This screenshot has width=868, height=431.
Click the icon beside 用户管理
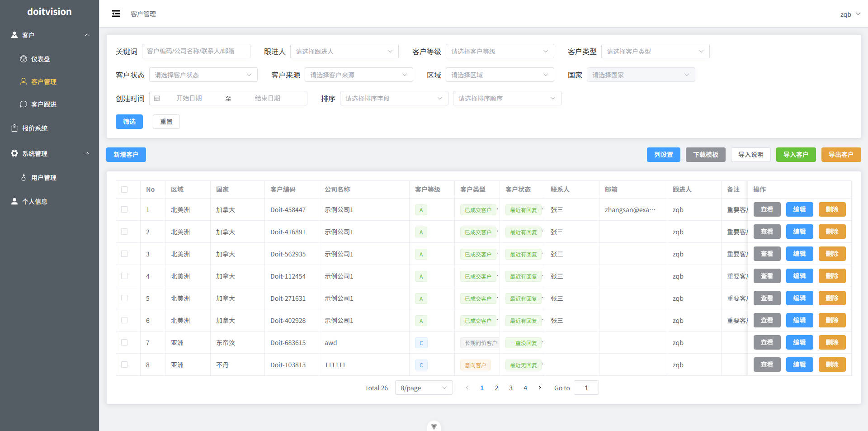click(x=24, y=177)
